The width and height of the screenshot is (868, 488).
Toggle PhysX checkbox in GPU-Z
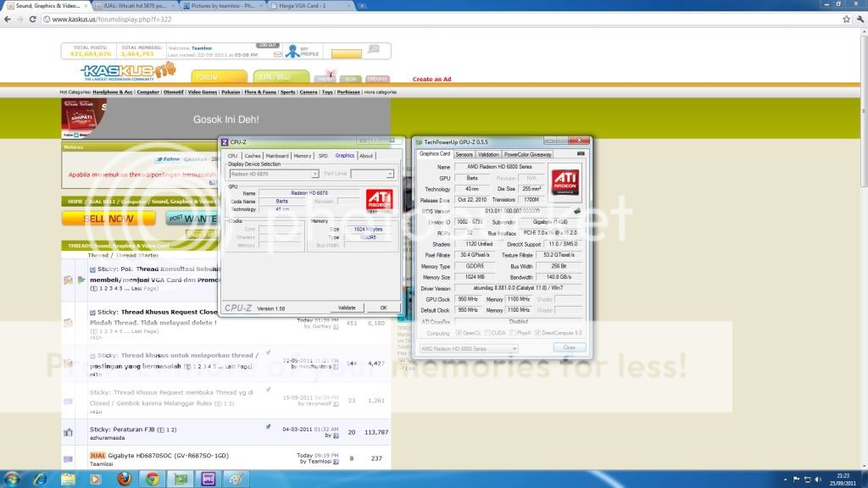513,333
